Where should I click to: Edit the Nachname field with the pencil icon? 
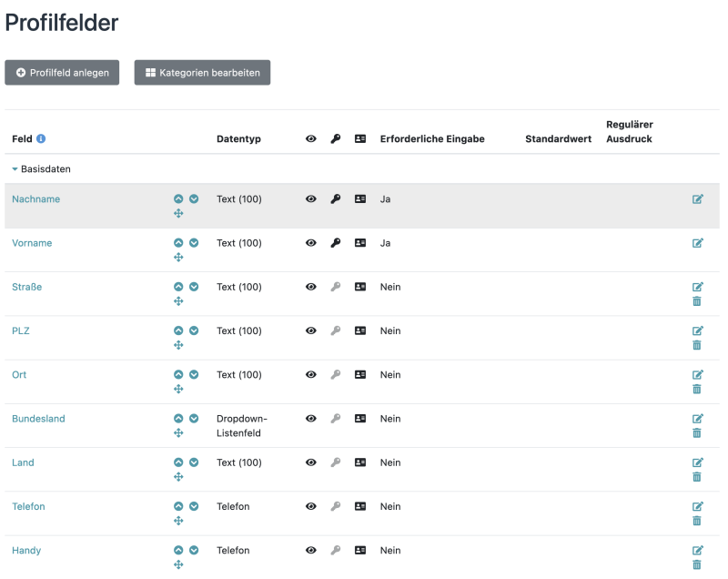pos(698,198)
